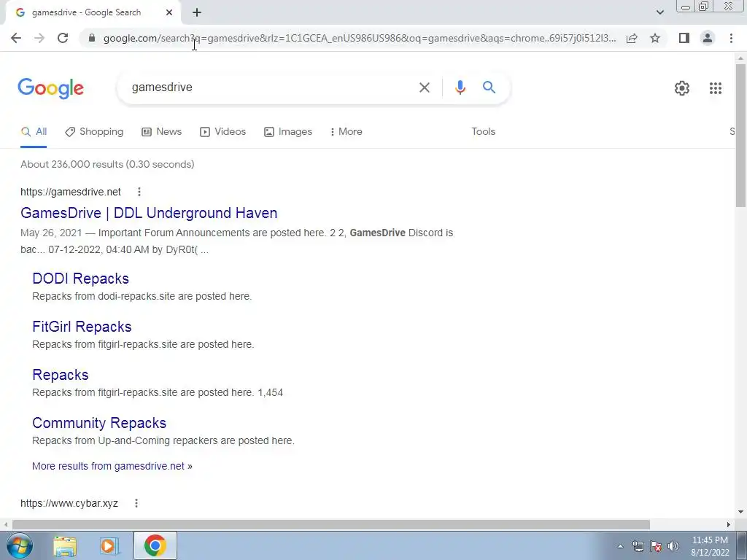Open the Chrome profile avatar
This screenshot has width=747, height=560.
pos(708,38)
